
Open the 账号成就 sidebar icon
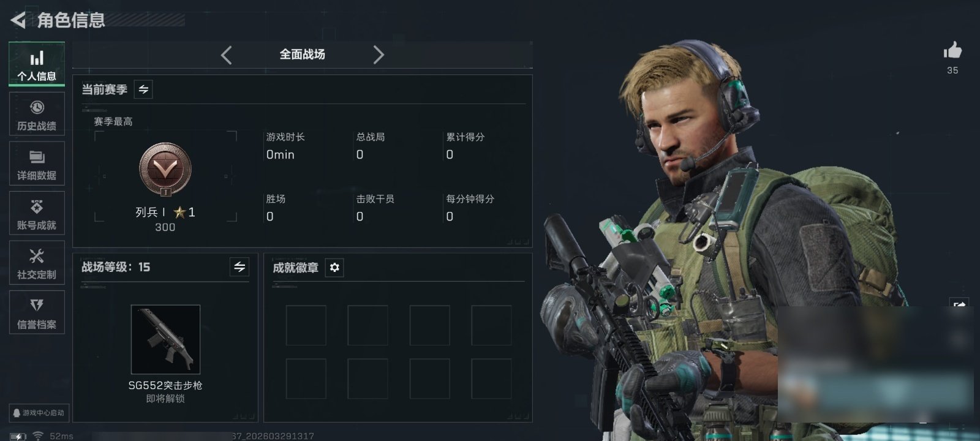37,213
